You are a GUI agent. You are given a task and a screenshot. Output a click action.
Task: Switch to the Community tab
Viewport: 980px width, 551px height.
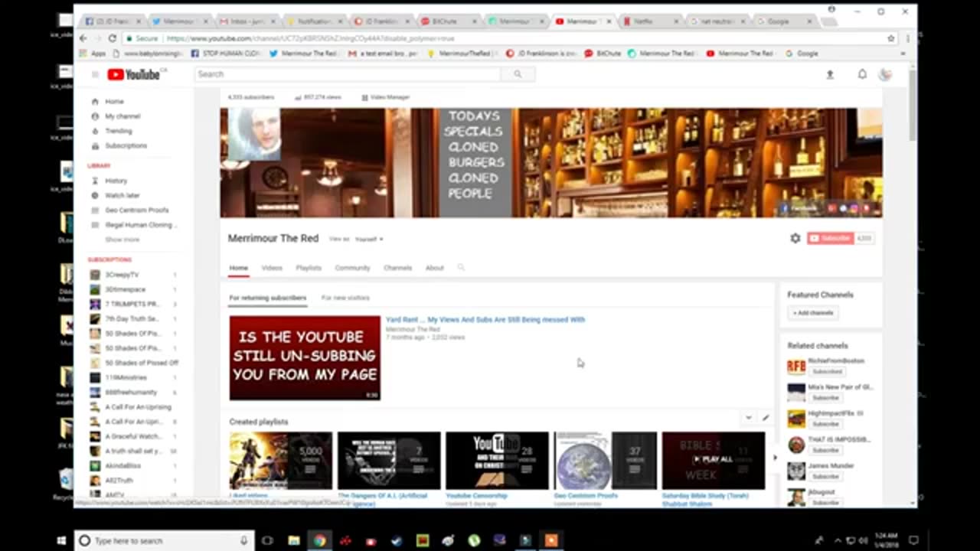pyautogui.click(x=352, y=268)
